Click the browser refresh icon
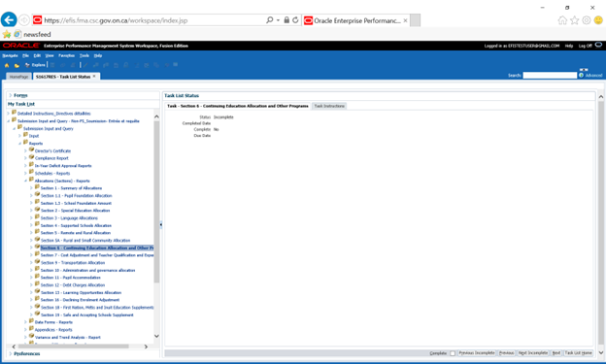 click(295, 20)
